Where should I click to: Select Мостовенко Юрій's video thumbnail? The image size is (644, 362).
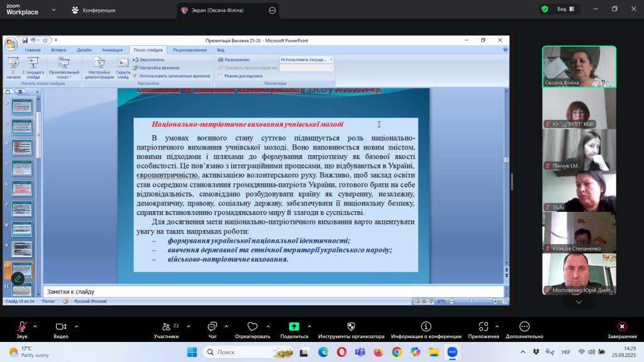[579, 273]
